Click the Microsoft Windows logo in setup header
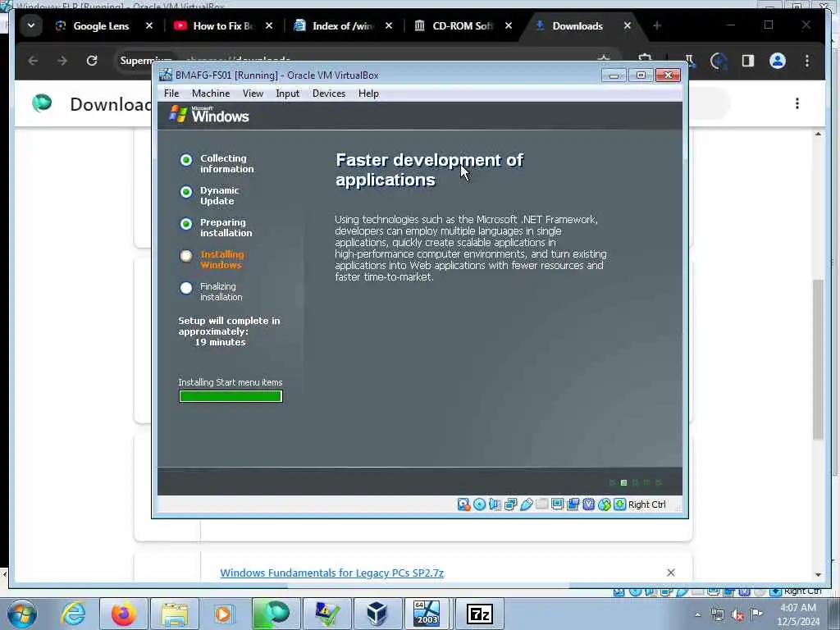 [x=209, y=114]
